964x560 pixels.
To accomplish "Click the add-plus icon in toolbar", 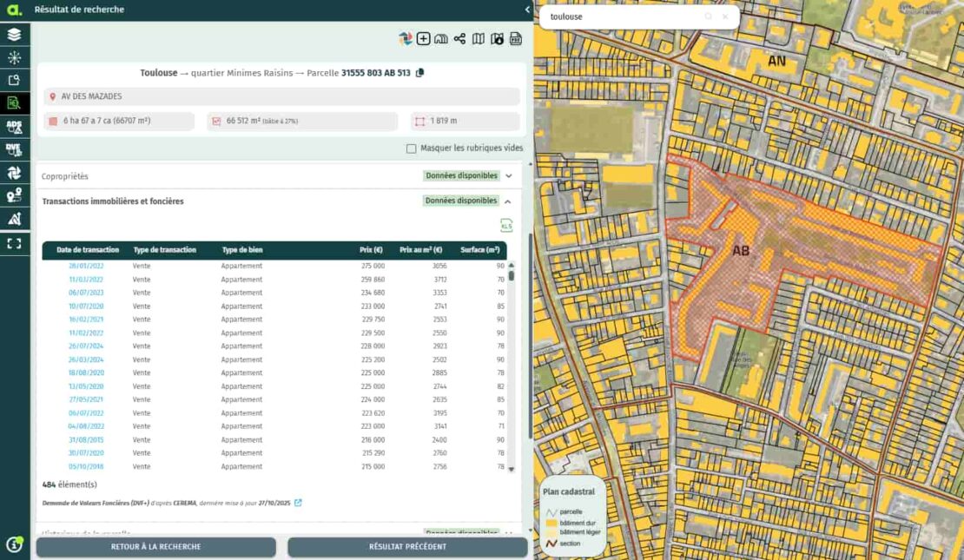I will coord(423,39).
